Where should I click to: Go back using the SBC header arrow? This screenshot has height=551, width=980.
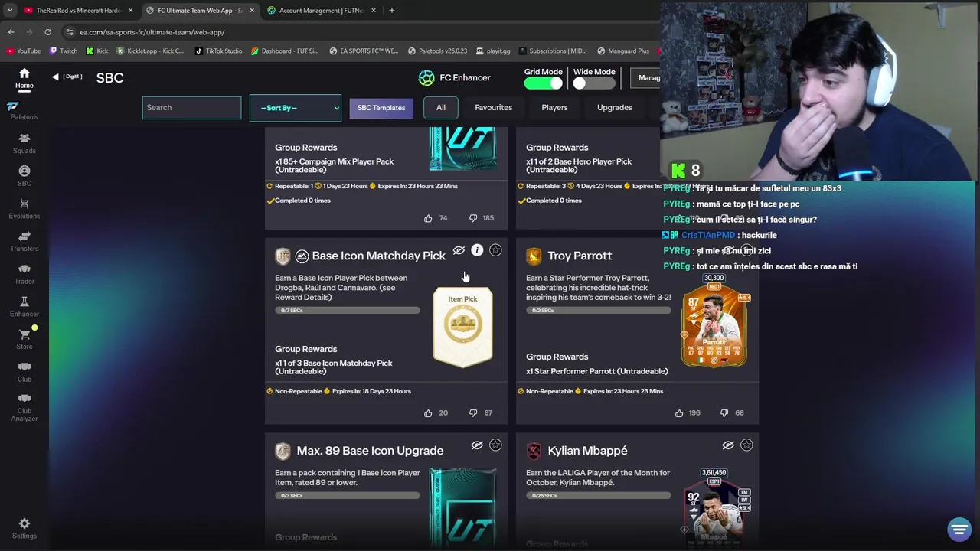coord(55,77)
